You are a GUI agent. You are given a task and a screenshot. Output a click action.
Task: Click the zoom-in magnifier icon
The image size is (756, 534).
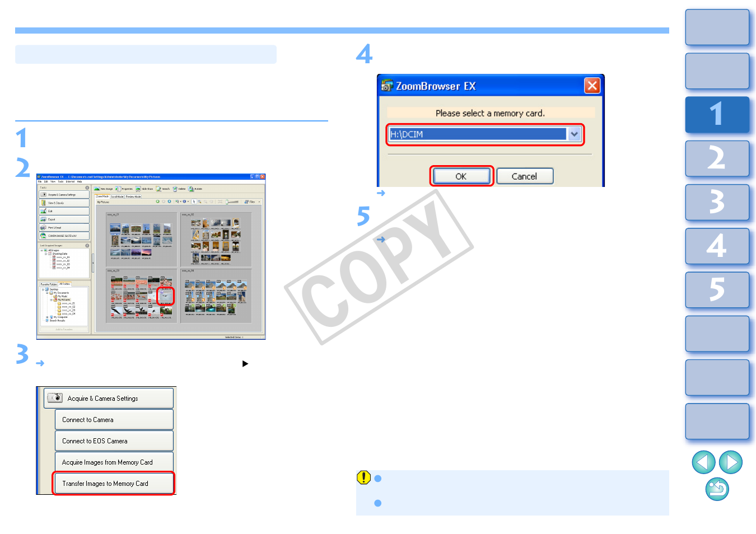199,202
